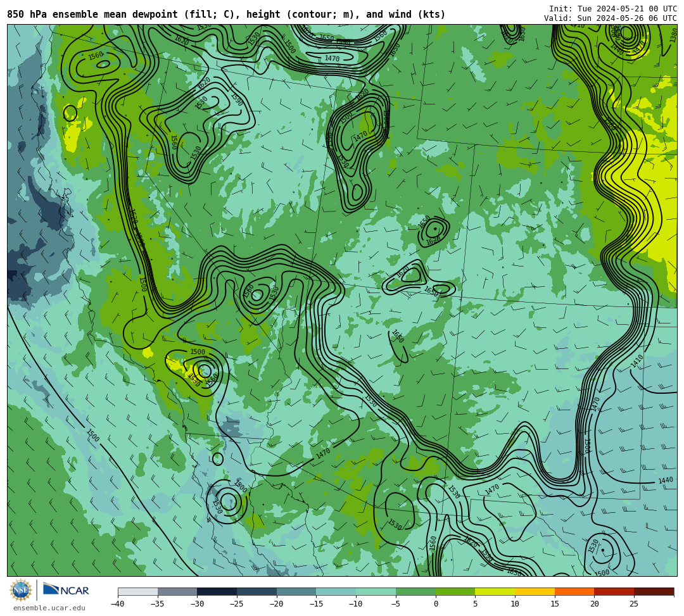
Task: Click the -35 colorbar tick label
Action: tap(157, 604)
